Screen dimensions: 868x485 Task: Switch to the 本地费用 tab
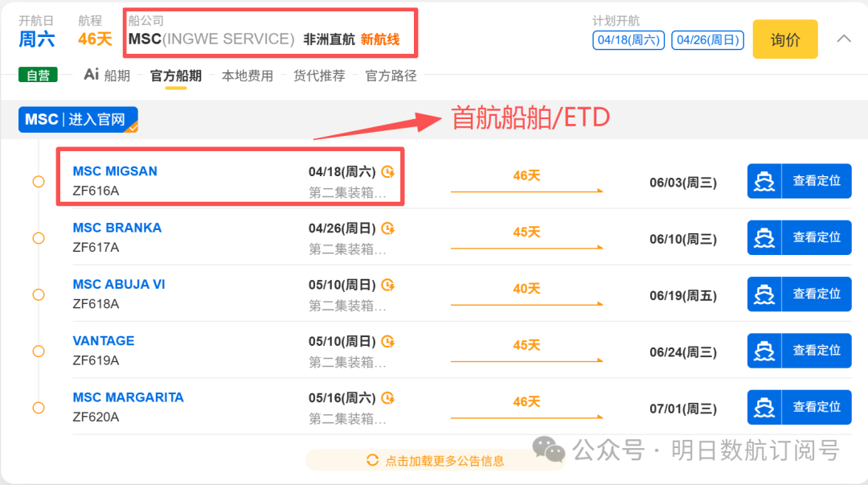click(248, 76)
